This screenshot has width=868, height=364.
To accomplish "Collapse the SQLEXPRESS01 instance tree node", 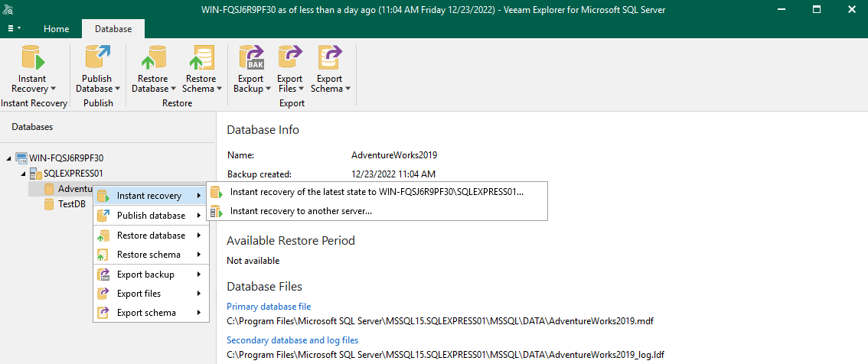I will pos(23,174).
